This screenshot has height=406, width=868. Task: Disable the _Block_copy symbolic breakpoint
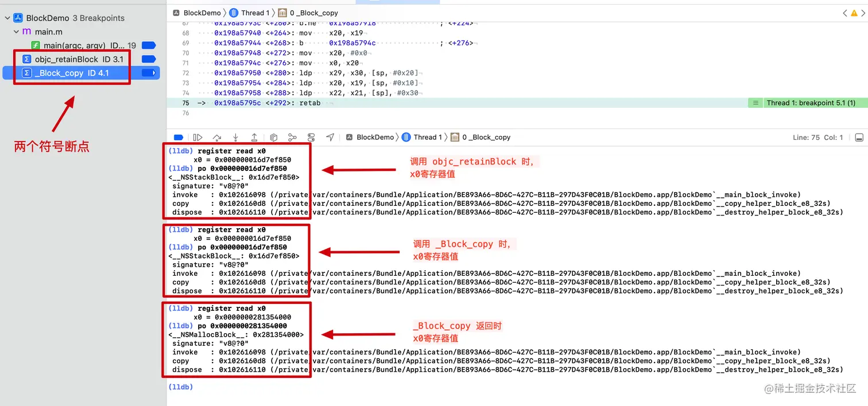pyautogui.click(x=149, y=73)
